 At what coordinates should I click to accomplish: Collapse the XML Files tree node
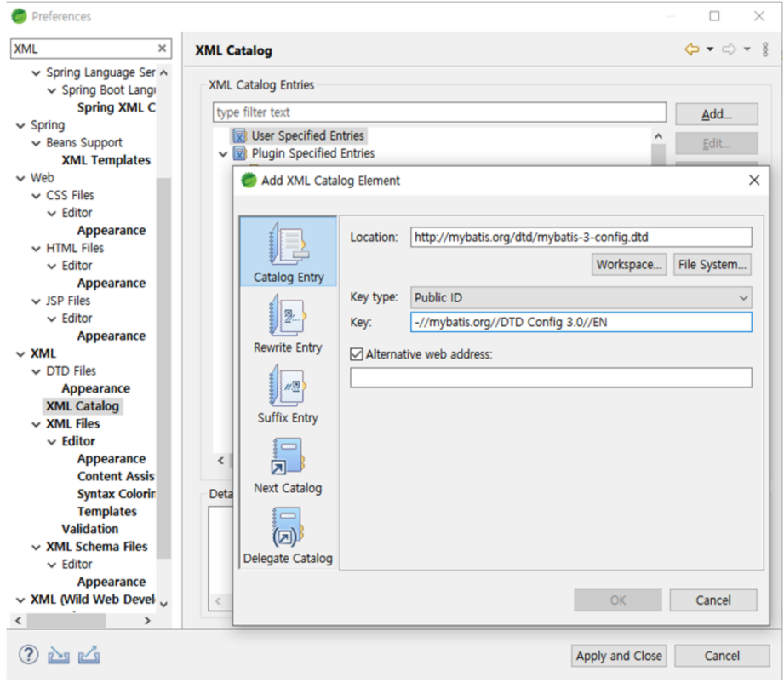click(36, 425)
